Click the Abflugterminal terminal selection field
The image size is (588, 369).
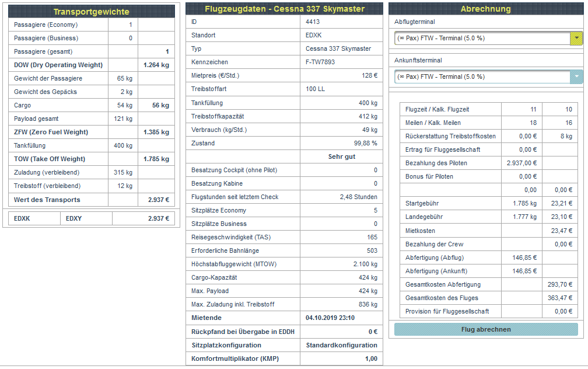click(482, 39)
